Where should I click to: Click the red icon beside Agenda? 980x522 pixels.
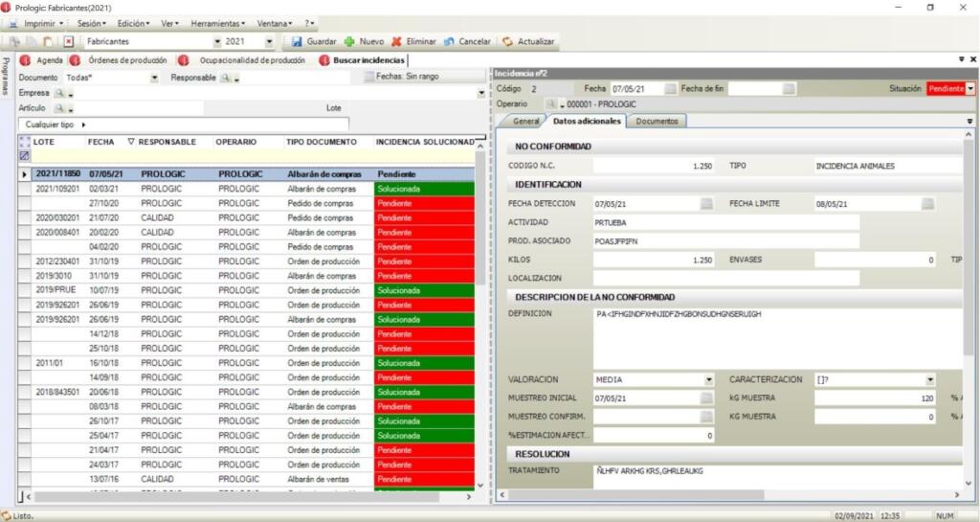click(25, 60)
